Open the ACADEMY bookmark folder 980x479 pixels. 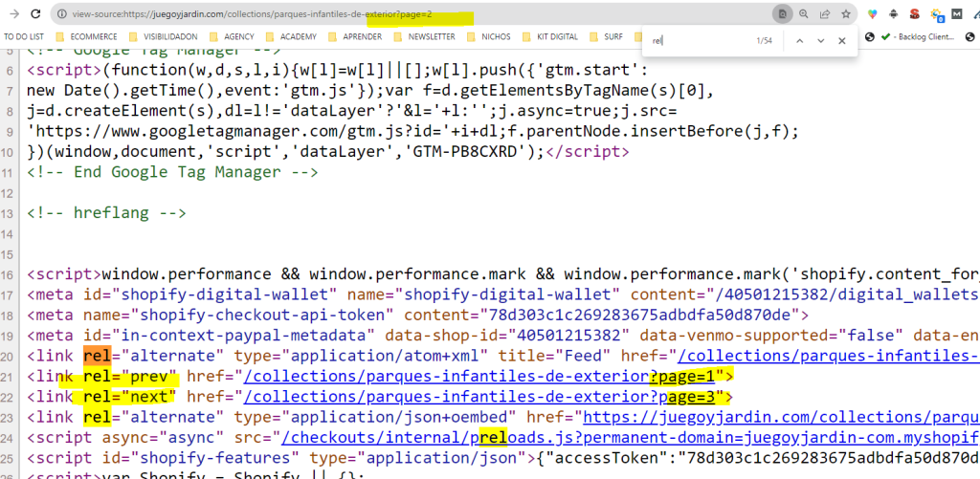[x=292, y=36]
